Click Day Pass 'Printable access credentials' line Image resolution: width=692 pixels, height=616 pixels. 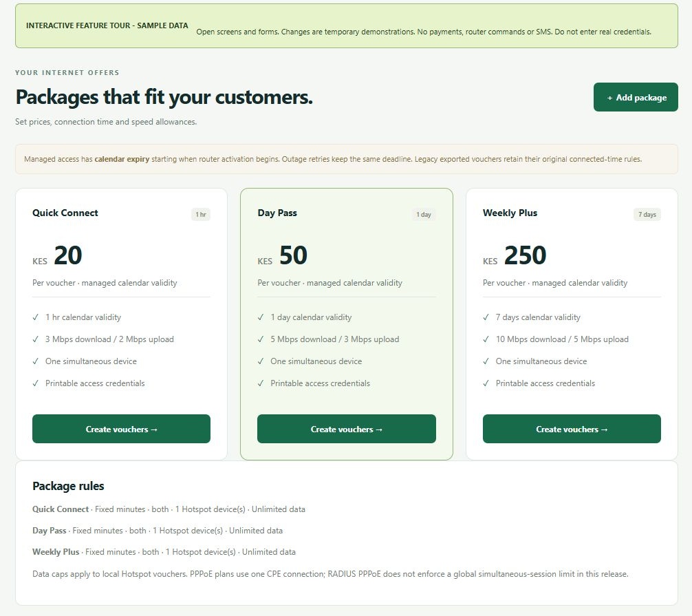(x=320, y=383)
